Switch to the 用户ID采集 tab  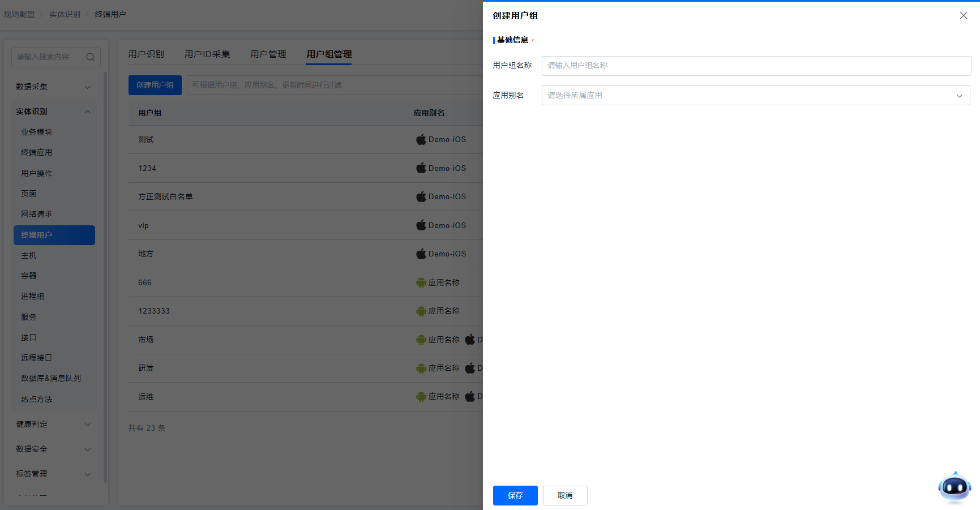[x=207, y=54]
